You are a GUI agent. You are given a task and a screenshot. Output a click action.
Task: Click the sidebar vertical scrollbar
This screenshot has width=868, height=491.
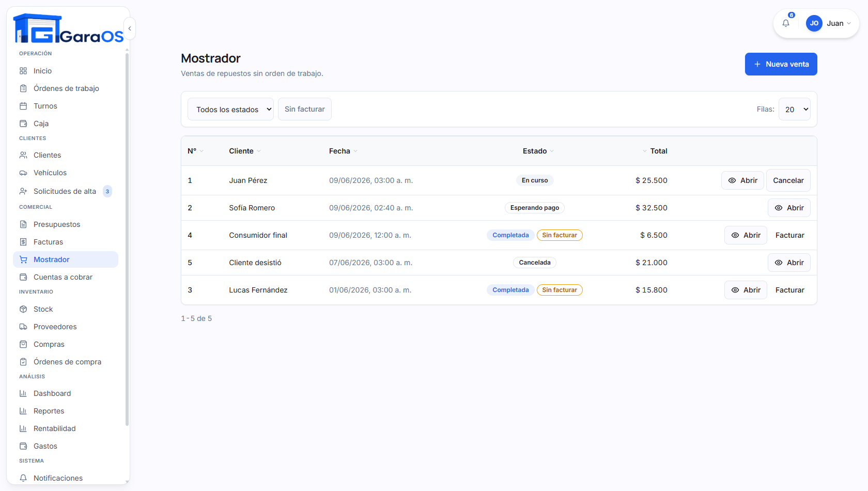[127, 240]
